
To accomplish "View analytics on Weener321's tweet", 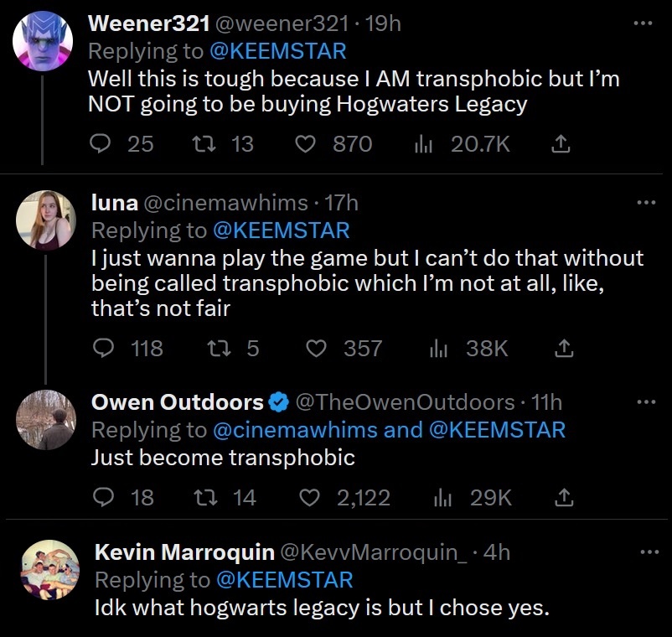I will (x=424, y=144).
